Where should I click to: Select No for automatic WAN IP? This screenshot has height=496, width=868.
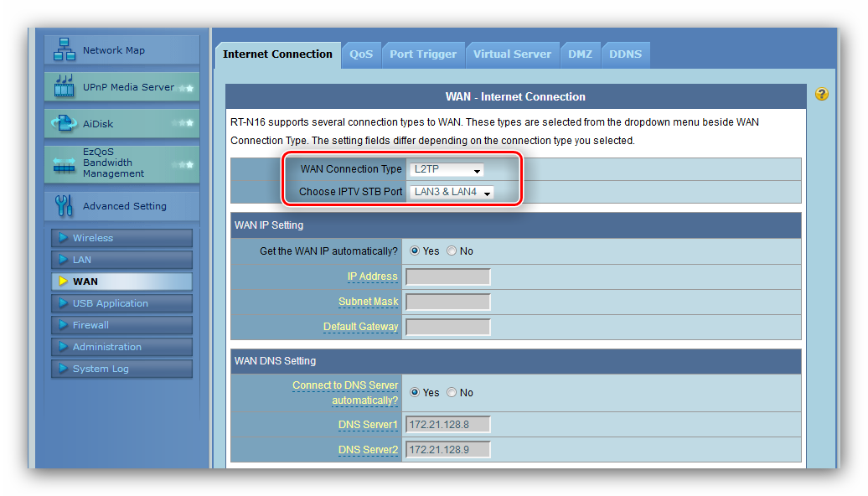452,251
